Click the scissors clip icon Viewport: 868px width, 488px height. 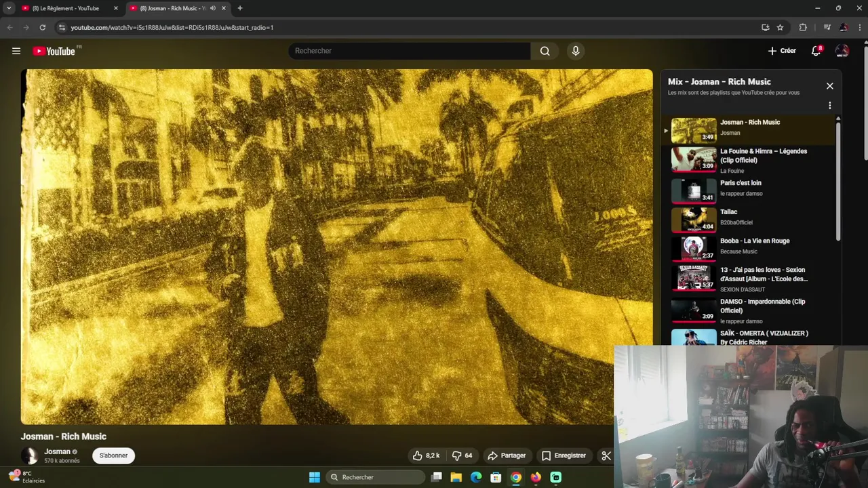click(x=606, y=455)
